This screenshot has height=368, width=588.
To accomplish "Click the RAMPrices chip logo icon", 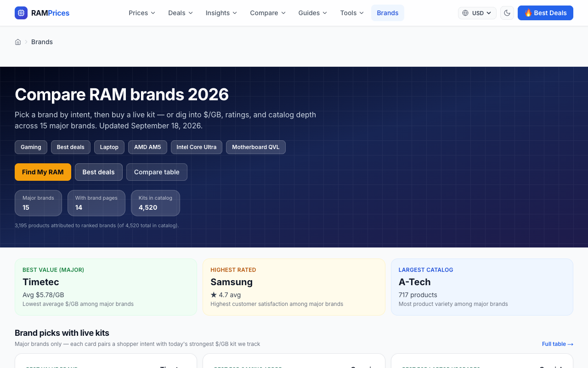I will point(21,13).
